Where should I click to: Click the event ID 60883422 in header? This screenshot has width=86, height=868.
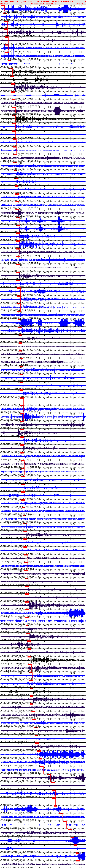(x=5, y=2)
